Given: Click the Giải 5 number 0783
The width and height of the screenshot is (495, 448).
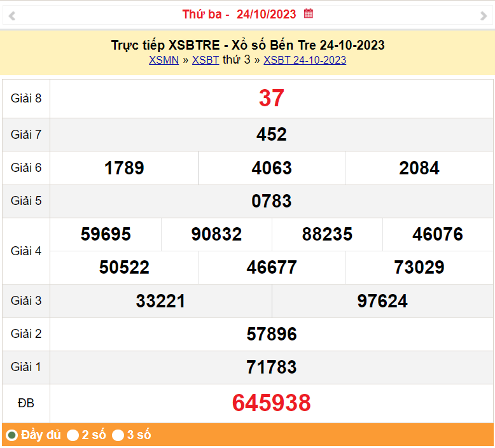Looking at the screenshot, I should (x=272, y=201).
